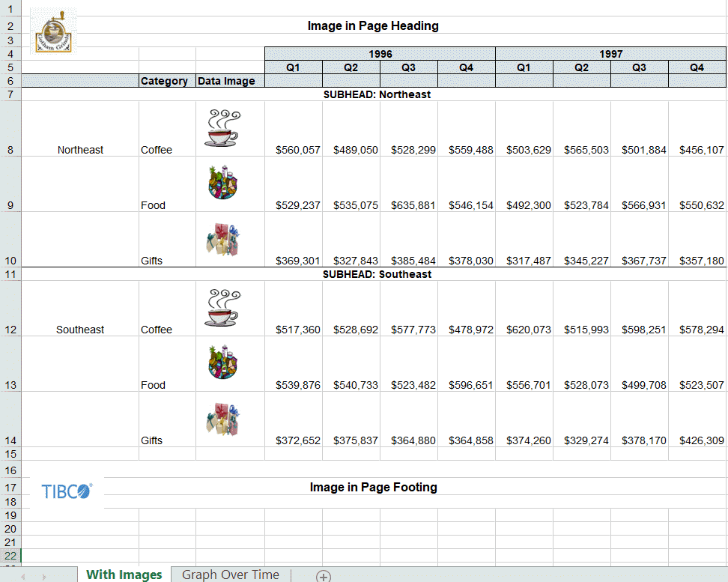The image size is (728, 582).
Task: Add a new sheet with plus button
Action: tap(324, 576)
